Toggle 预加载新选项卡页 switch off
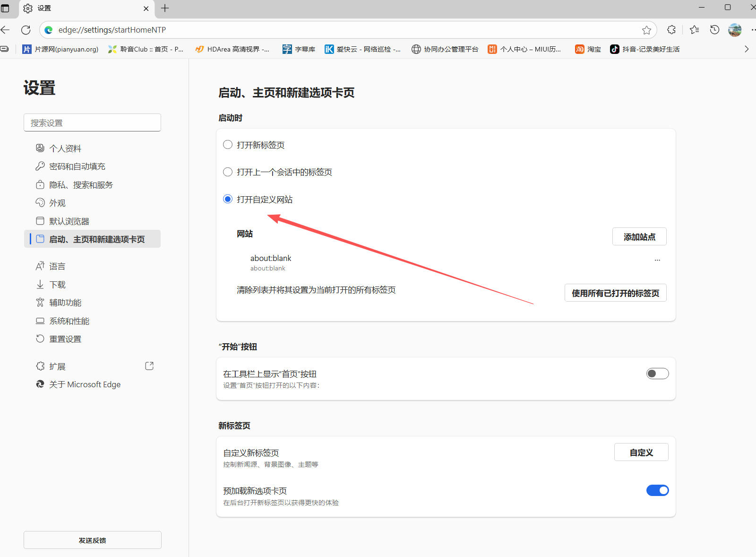This screenshot has width=756, height=557. 658,490
